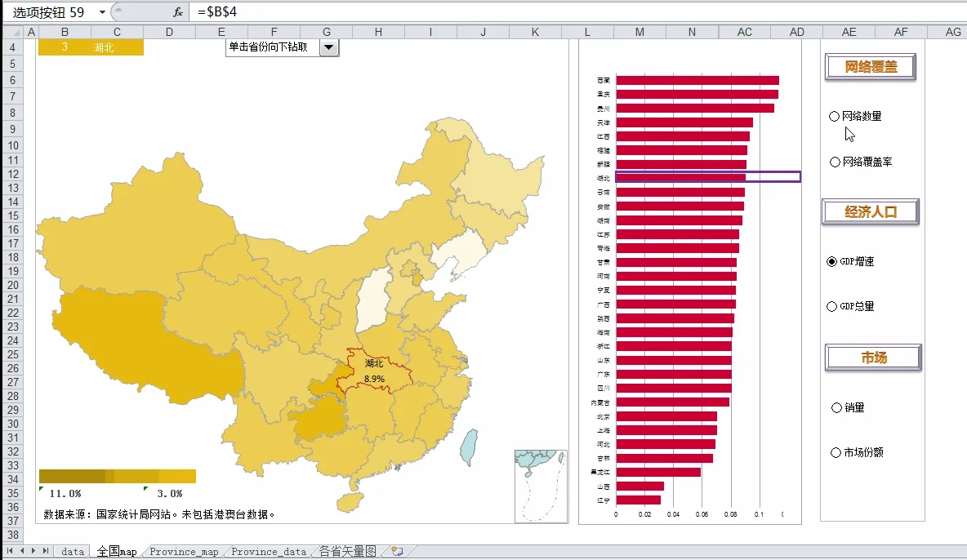Open the Province_data sheet tab
Image resolution: width=967 pixels, height=560 pixels.
(x=268, y=551)
